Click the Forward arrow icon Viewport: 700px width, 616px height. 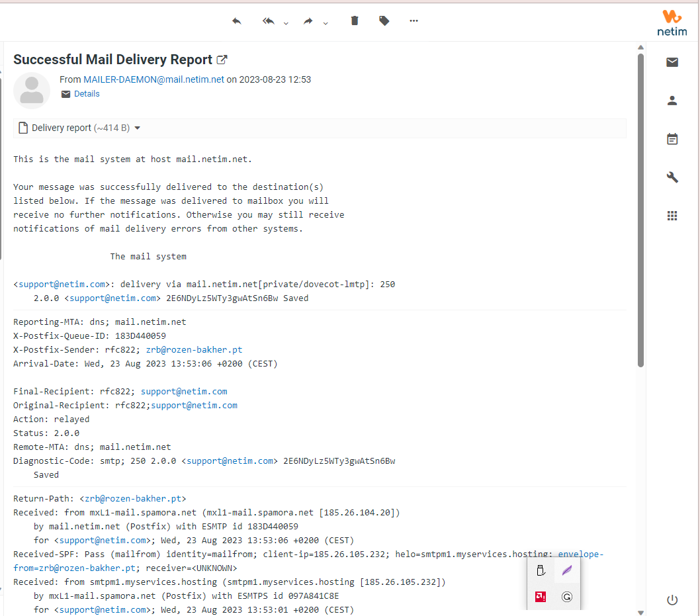pos(308,21)
